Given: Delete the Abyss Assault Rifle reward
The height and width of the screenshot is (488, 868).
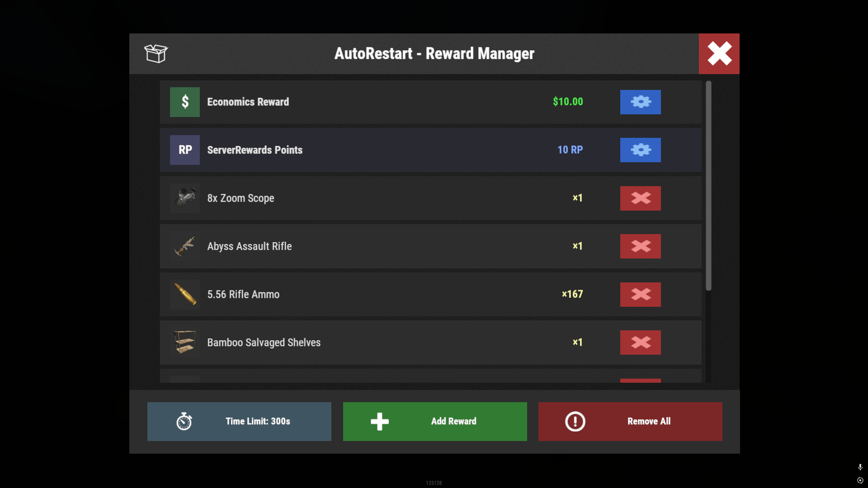Looking at the screenshot, I should coord(640,246).
